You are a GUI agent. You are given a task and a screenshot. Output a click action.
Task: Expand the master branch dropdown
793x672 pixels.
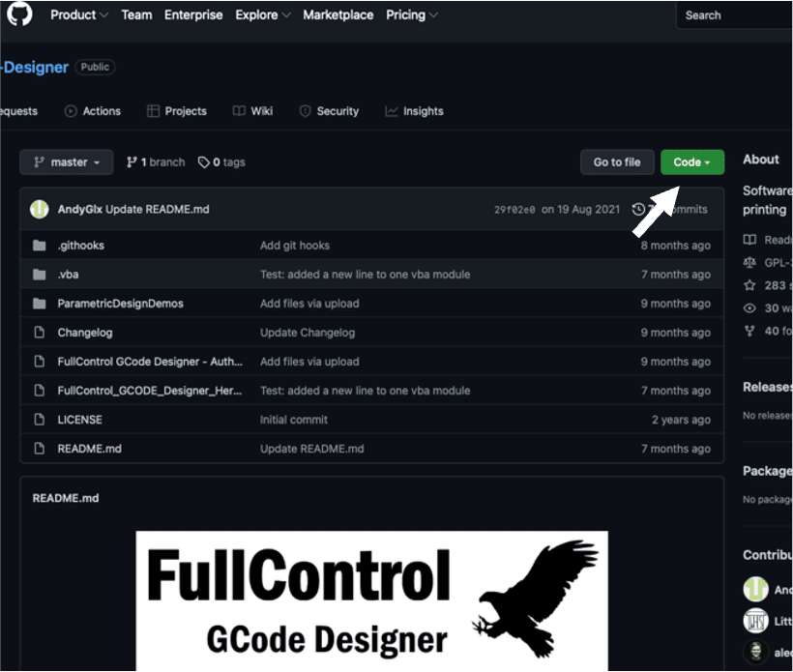(66, 161)
